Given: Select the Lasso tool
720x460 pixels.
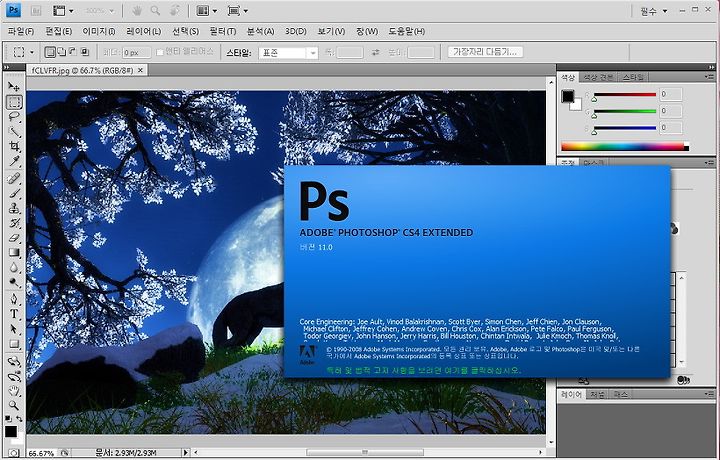Looking at the screenshot, I should pyautogui.click(x=14, y=117).
